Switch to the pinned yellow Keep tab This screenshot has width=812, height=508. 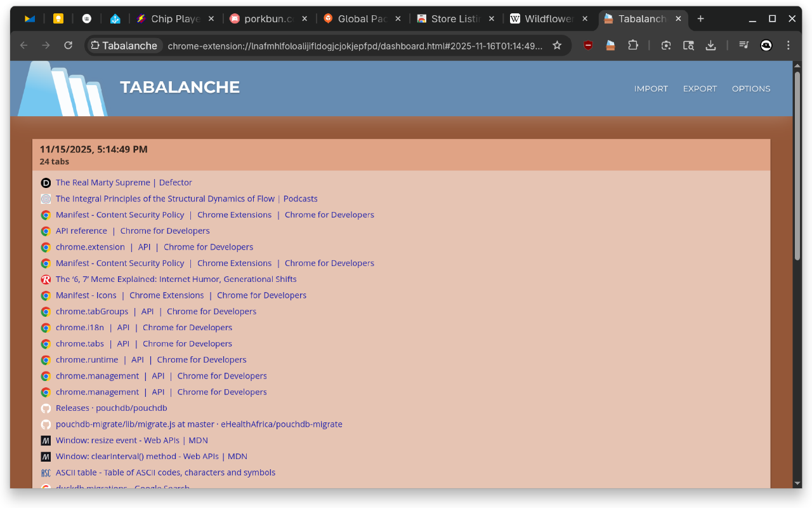(x=58, y=19)
